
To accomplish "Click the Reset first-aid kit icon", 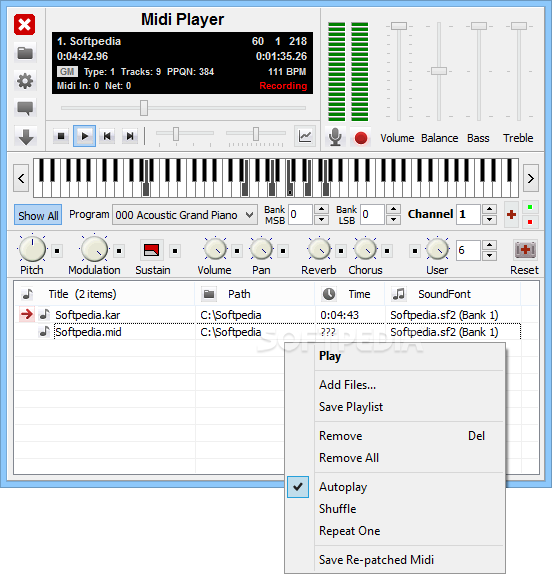I will click(x=525, y=250).
